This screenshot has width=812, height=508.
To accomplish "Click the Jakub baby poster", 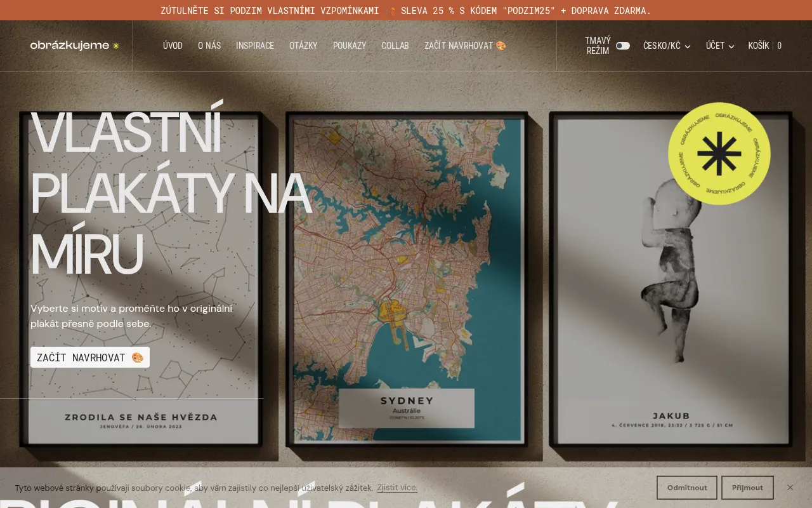I will (x=671, y=279).
